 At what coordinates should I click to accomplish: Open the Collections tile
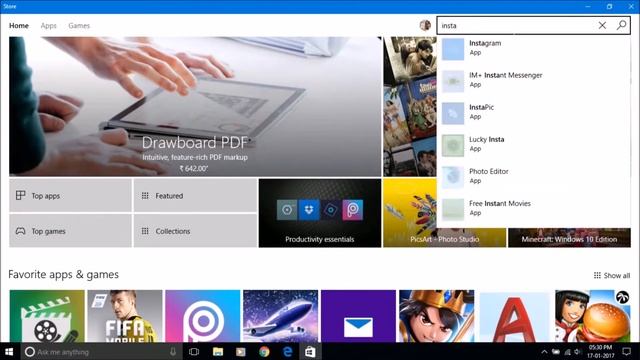pyautogui.click(x=195, y=231)
